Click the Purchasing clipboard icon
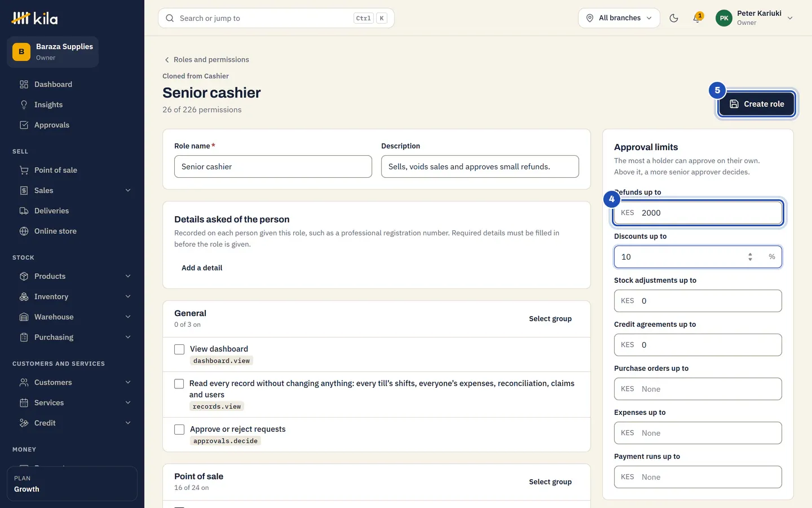The width and height of the screenshot is (812, 508). point(24,338)
